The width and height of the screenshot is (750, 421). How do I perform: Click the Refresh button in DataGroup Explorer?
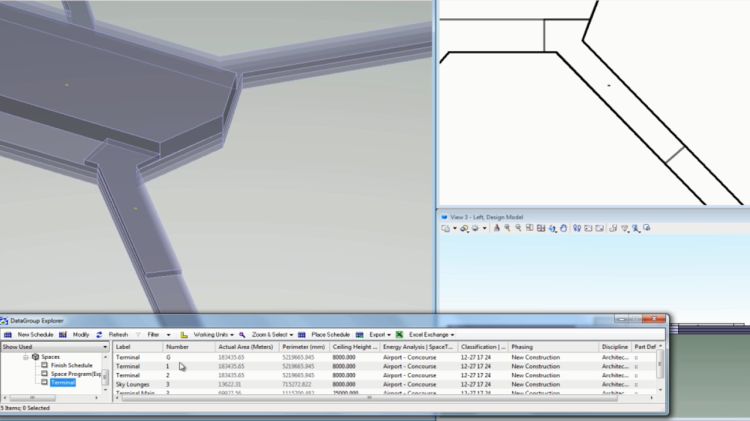pyautogui.click(x=113, y=334)
